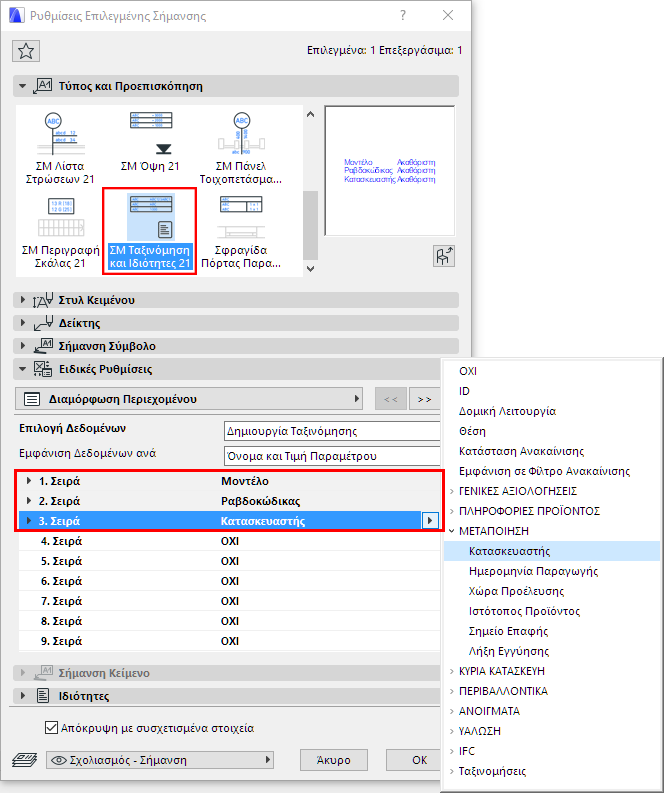Go to previous settings page with << button
This screenshot has width=664, height=793.
coord(390,399)
